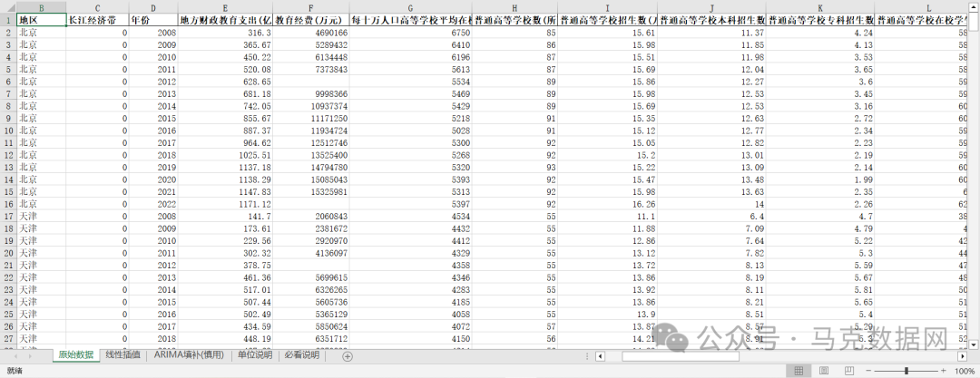Open the 原始数据 sheet tab

(x=75, y=354)
